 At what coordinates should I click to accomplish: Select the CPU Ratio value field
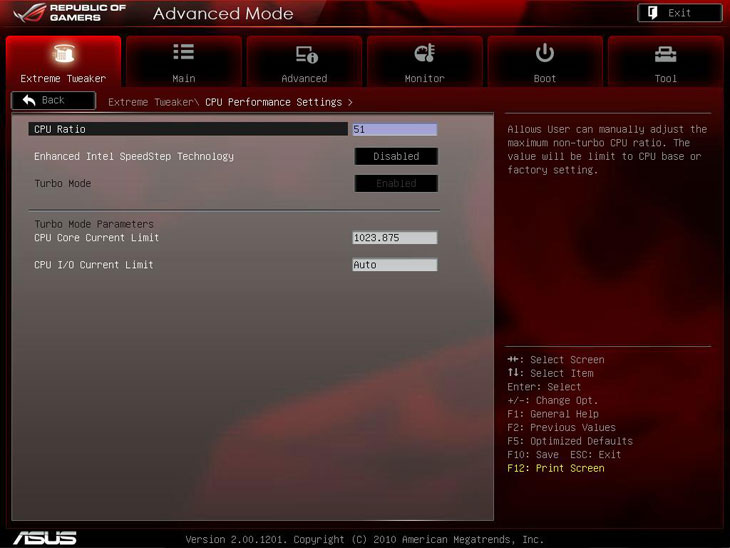[x=394, y=129]
